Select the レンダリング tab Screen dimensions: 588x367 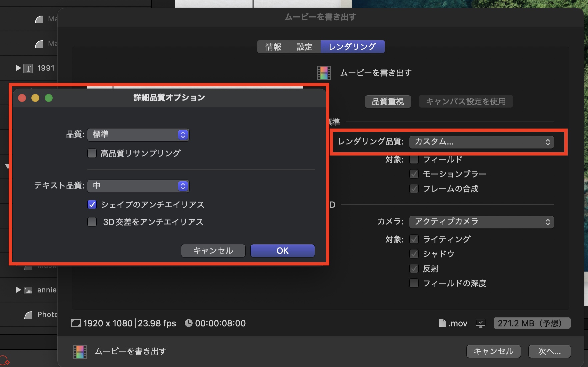(352, 47)
